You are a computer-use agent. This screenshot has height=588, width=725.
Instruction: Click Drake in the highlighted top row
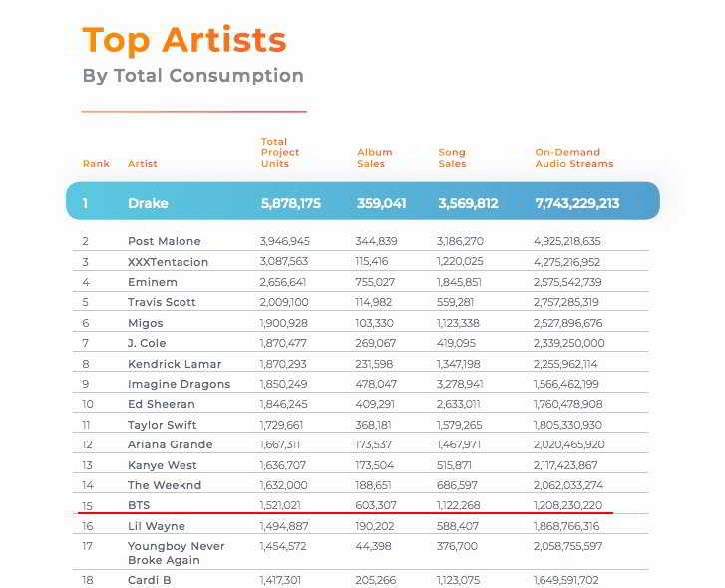[x=148, y=204]
